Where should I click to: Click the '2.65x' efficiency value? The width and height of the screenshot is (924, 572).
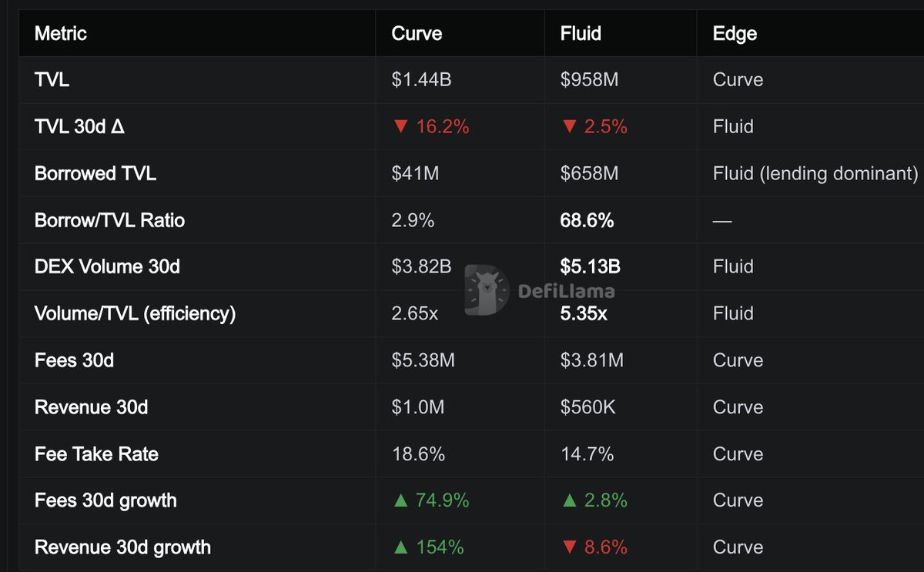414,314
